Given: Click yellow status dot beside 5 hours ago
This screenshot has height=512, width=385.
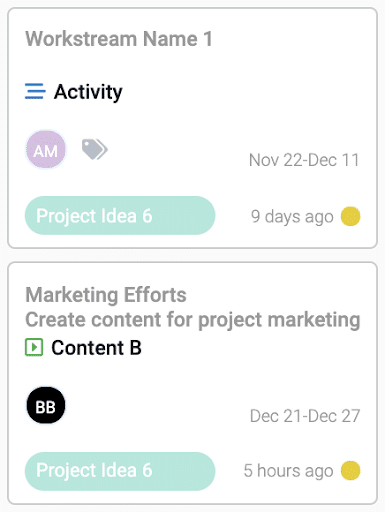Looking at the screenshot, I should coord(350,470).
